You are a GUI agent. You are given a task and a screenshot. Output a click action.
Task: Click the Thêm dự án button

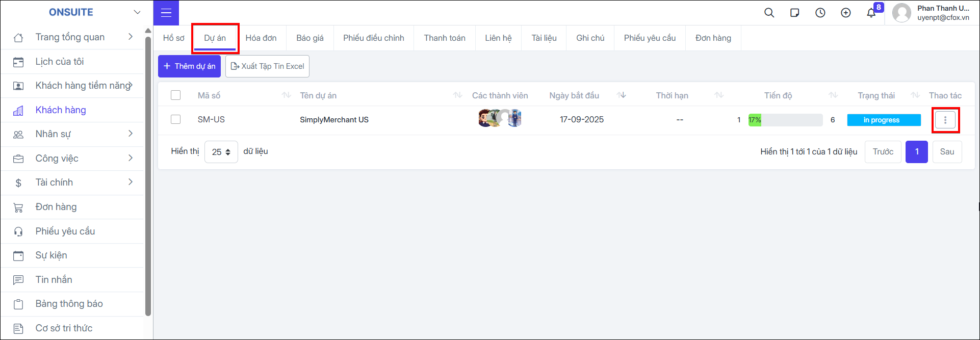189,66
